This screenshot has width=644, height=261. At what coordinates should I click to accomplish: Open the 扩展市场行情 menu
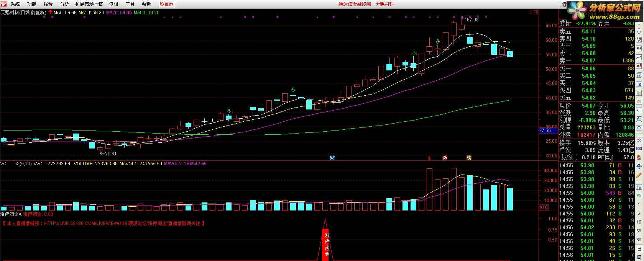pos(89,4)
